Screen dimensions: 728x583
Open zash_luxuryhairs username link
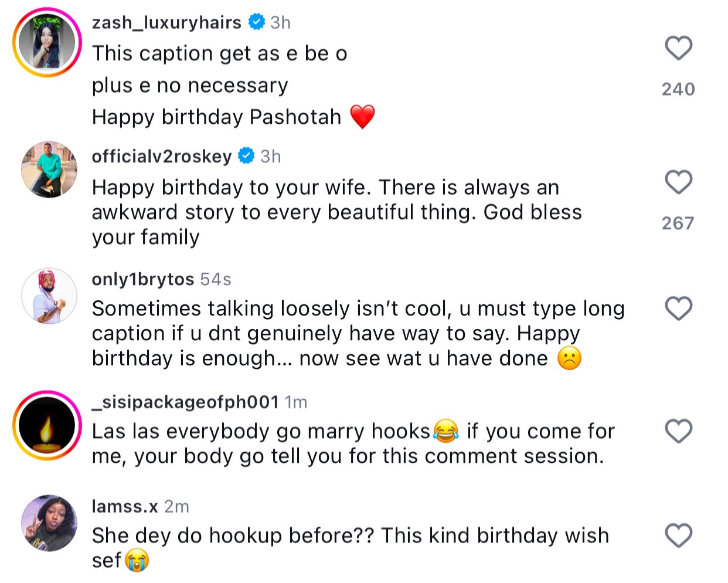point(166,22)
